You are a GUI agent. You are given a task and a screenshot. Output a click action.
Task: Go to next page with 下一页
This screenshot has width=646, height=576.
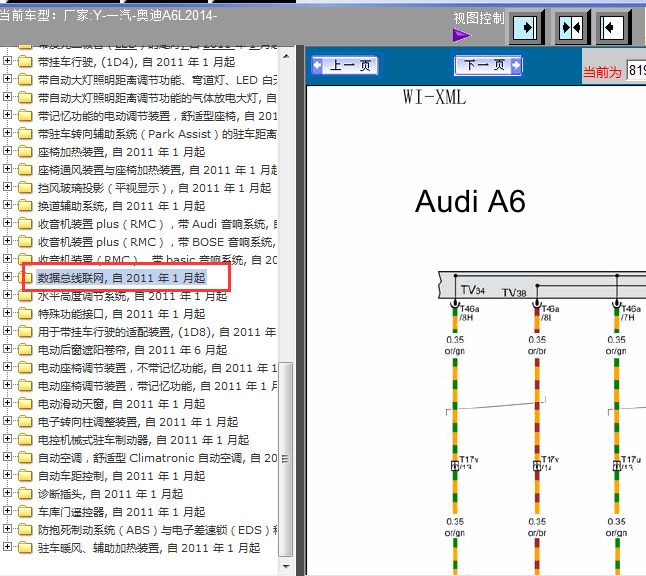[488, 65]
